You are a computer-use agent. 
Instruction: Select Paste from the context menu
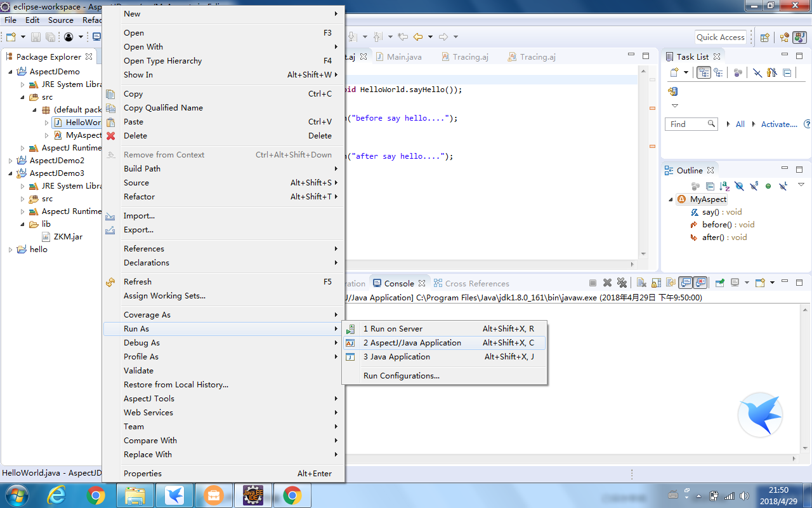(223, 122)
